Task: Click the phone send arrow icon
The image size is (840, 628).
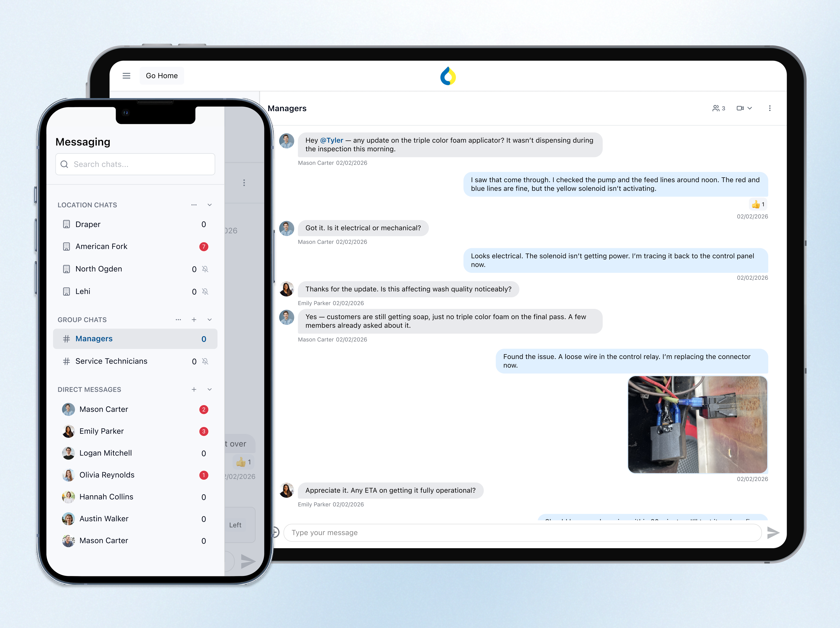Action: 248,561
